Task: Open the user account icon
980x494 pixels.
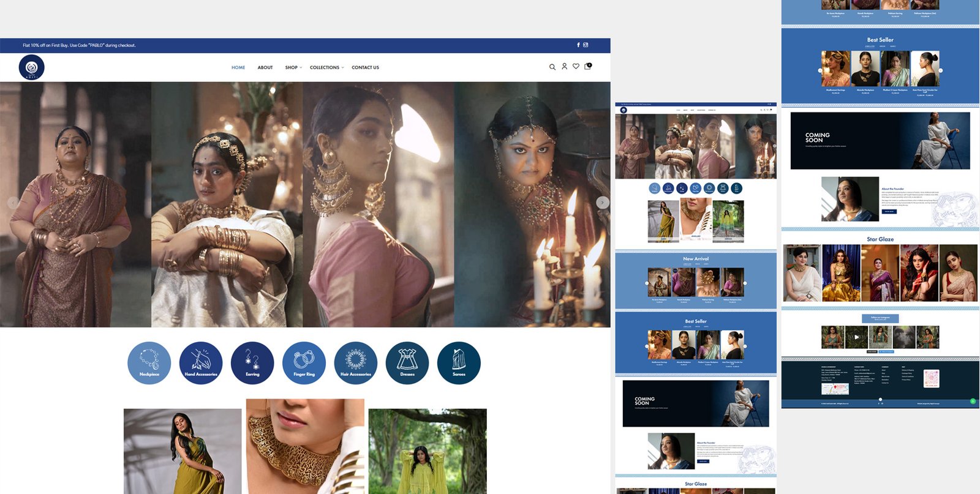Action: [564, 67]
